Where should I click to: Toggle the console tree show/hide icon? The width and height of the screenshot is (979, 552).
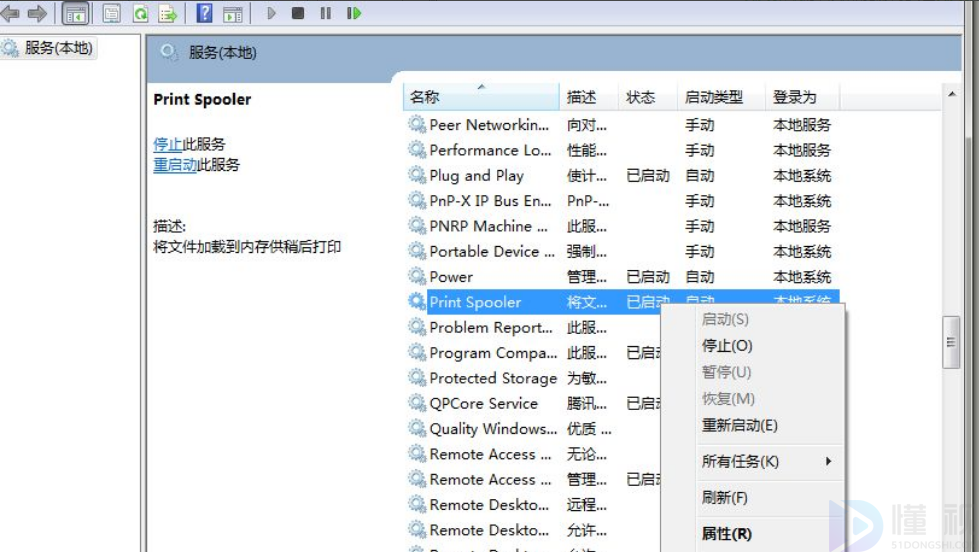[x=76, y=13]
